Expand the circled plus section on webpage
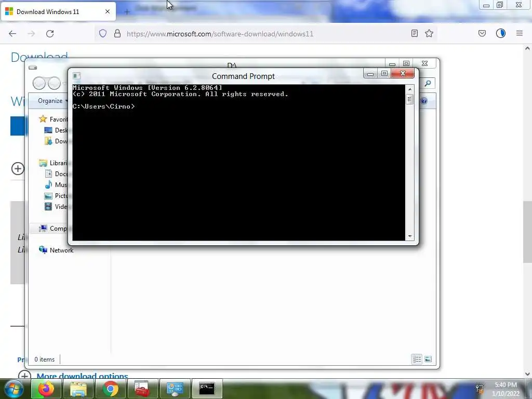Viewport: 532px width, 399px height. 18,169
